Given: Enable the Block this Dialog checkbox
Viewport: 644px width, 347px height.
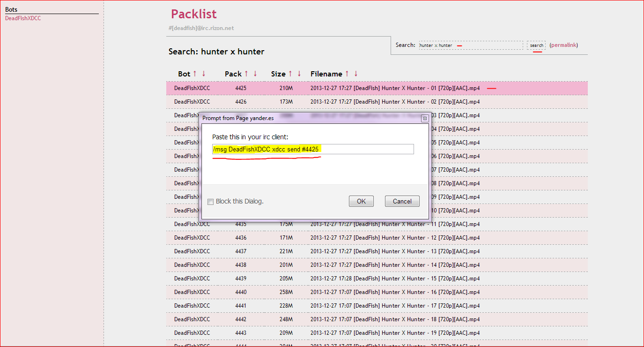Looking at the screenshot, I should 211,202.
